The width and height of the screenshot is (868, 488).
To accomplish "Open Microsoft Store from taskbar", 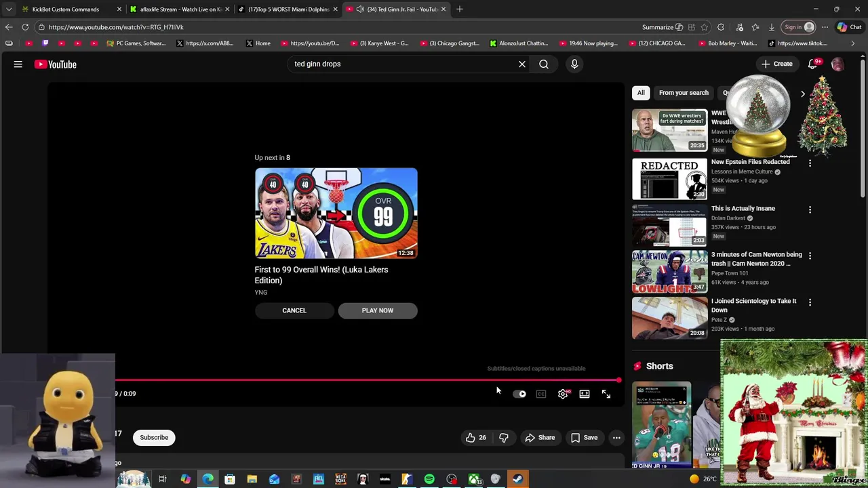I will pyautogui.click(x=230, y=479).
